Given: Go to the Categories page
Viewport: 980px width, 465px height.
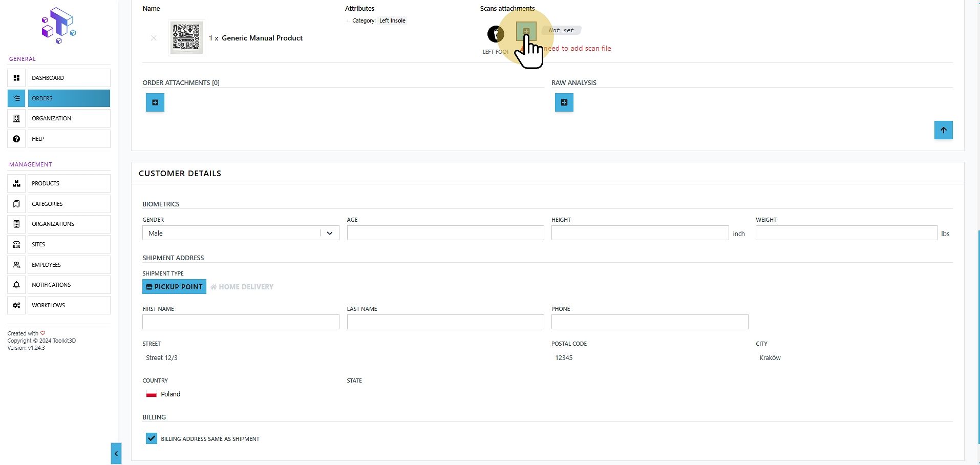Looking at the screenshot, I should (x=69, y=204).
